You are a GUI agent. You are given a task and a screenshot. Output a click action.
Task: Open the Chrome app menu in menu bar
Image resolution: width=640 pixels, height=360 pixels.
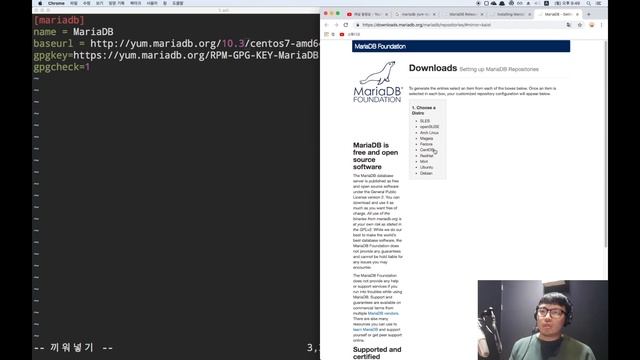[x=56, y=3]
